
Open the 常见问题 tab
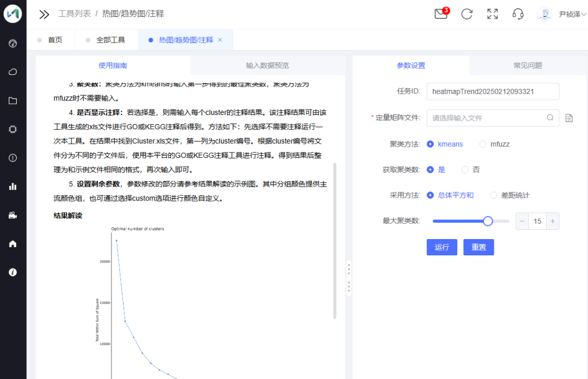pos(528,65)
